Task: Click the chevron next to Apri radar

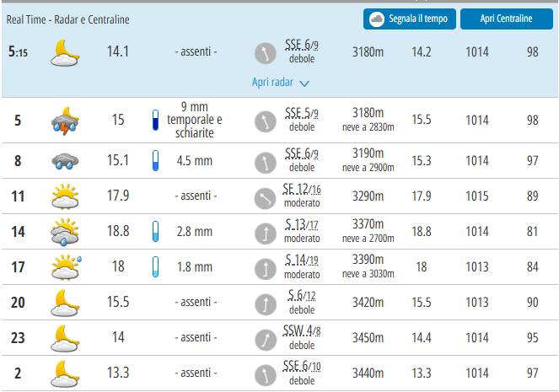Action: (304, 83)
